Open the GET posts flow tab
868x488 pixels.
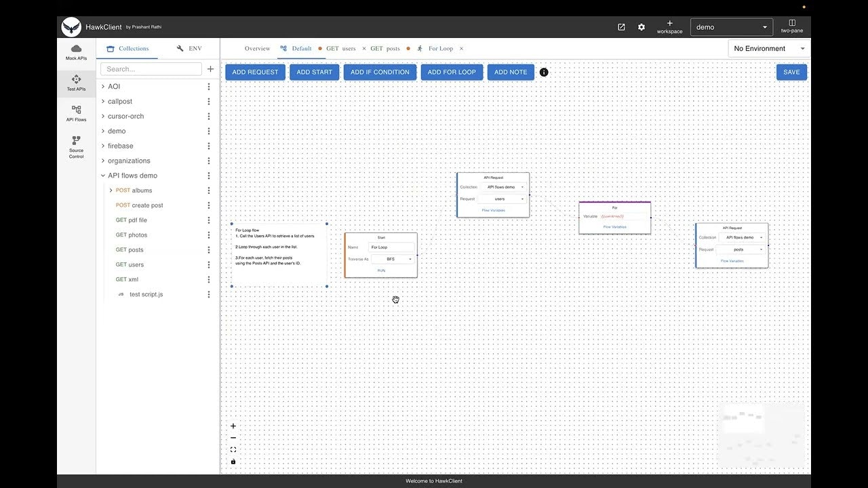[384, 48]
